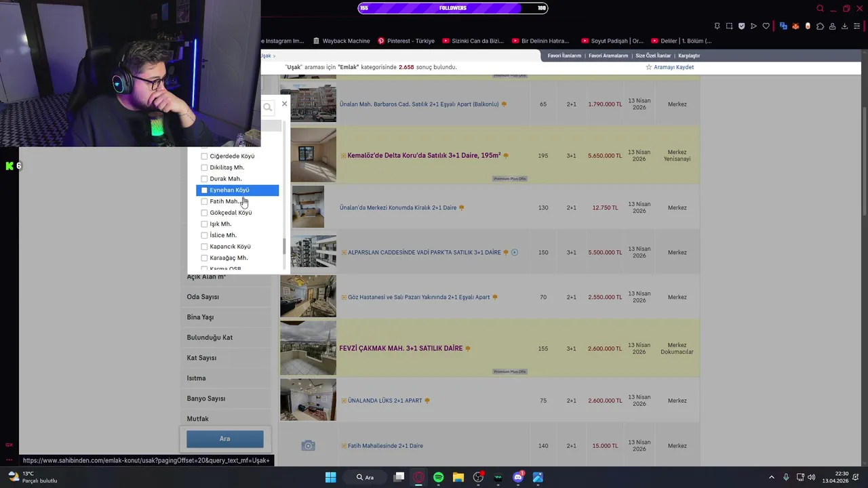Open Favori İlanlarım menu link

pos(564,56)
